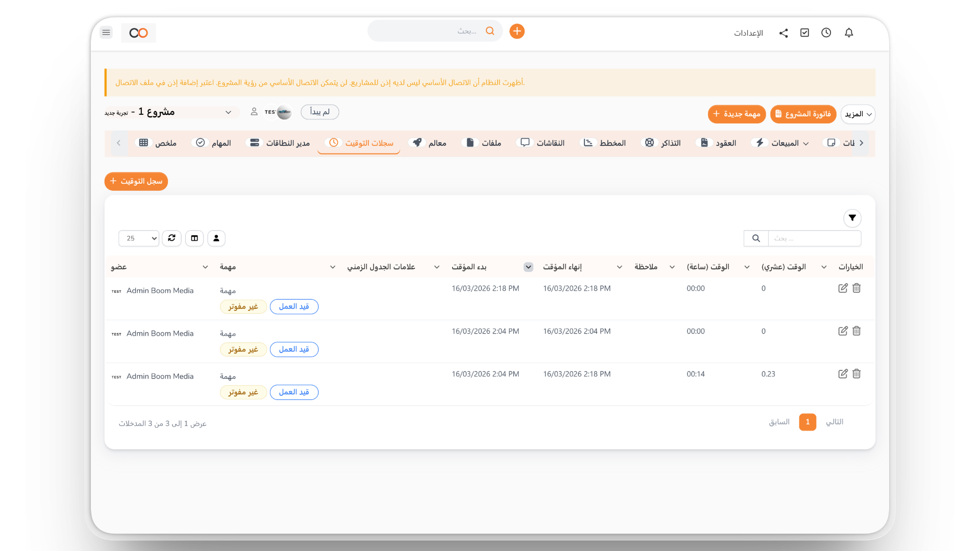This screenshot has height=551, width=980.
Task: Click the filter funnel icon
Action: coord(852,218)
